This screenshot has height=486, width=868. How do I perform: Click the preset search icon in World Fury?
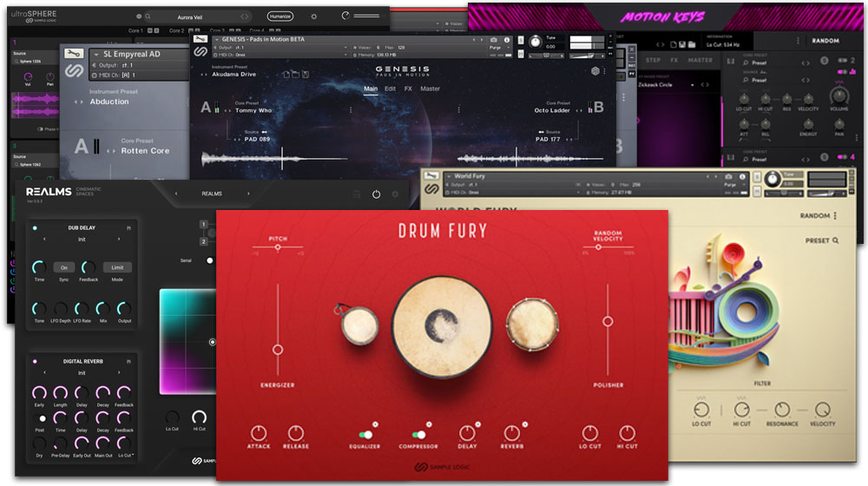[x=835, y=240]
